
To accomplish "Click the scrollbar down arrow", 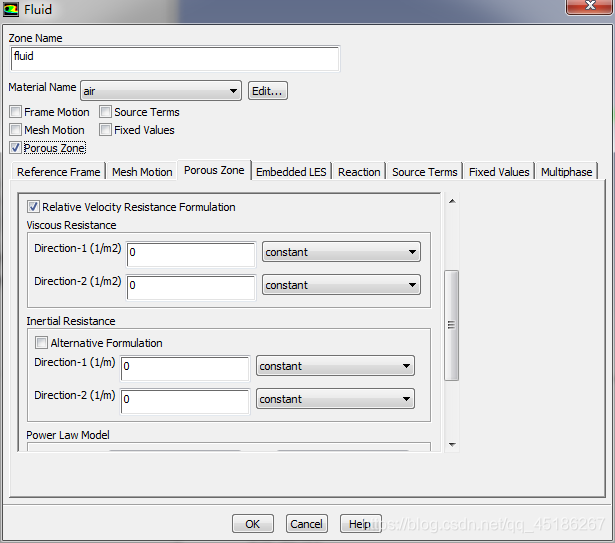I will (452, 445).
